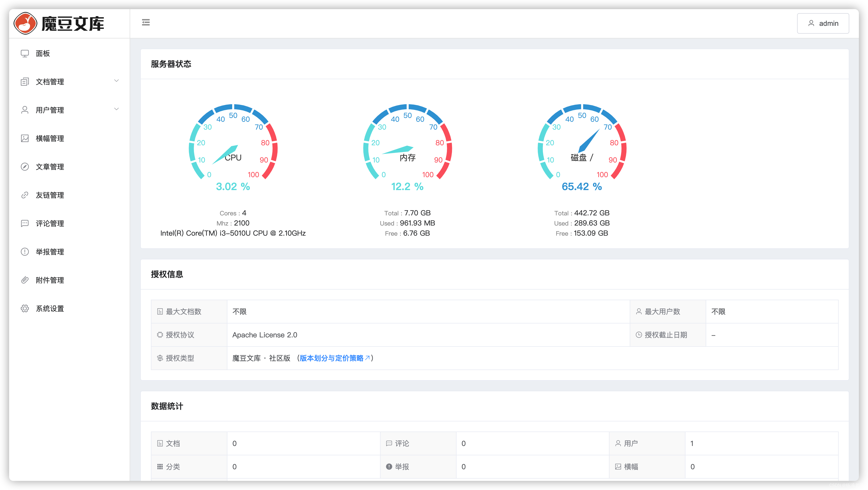
Task: Click the gear icon beside 系统设置
Action: click(25, 309)
